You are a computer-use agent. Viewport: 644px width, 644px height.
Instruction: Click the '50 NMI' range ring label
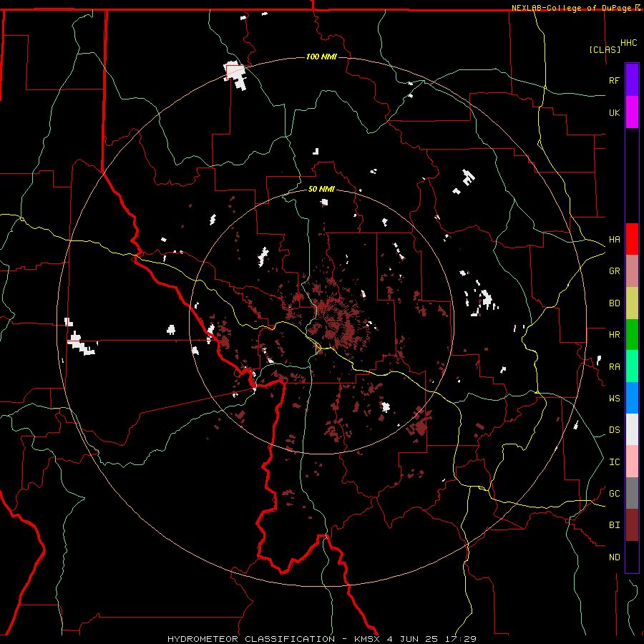pos(321,190)
